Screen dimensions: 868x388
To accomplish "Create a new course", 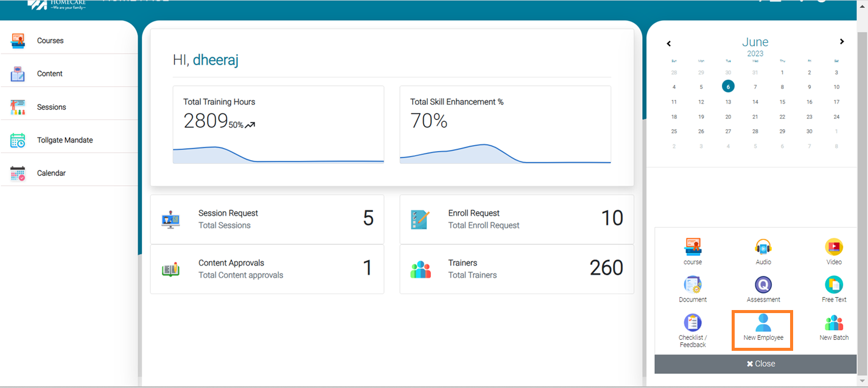I will [693, 250].
